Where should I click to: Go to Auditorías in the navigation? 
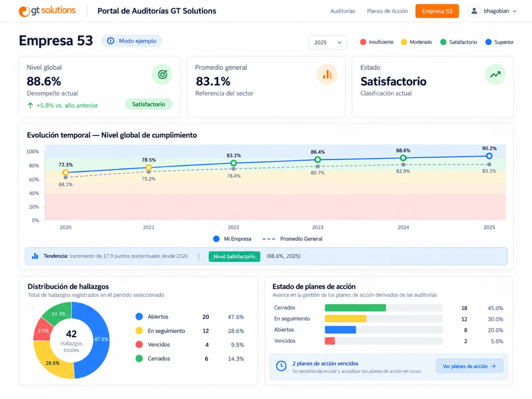pos(342,11)
